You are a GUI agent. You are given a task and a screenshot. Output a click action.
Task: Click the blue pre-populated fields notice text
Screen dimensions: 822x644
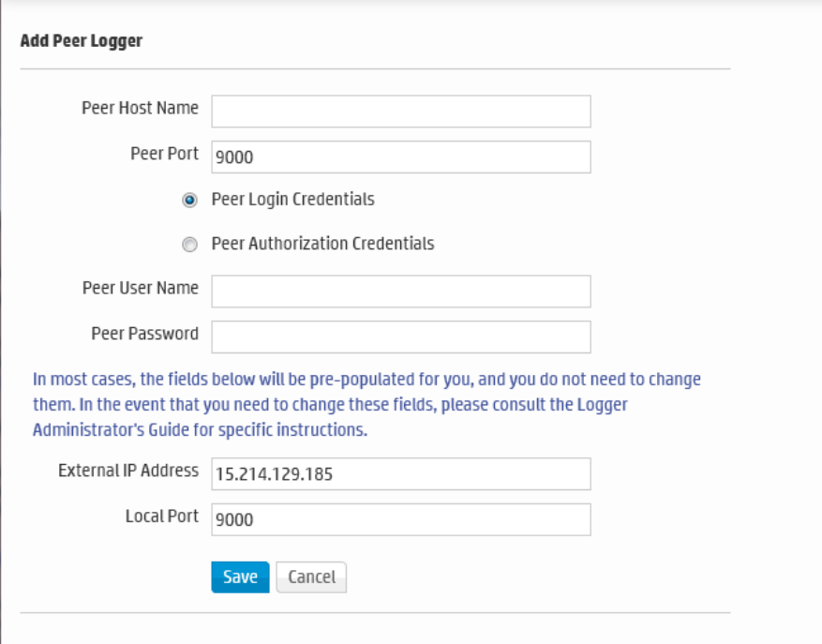(366, 406)
